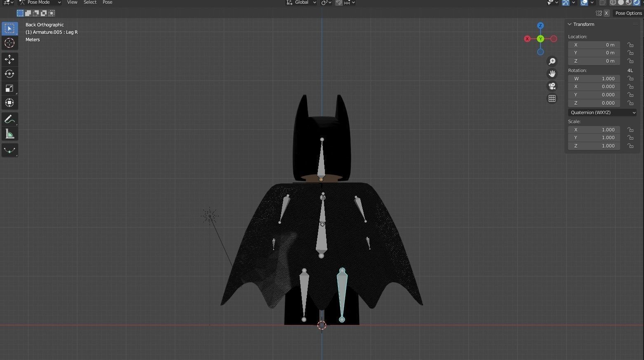644x360 pixels.
Task: Open the Pose menu
Action: [107, 2]
